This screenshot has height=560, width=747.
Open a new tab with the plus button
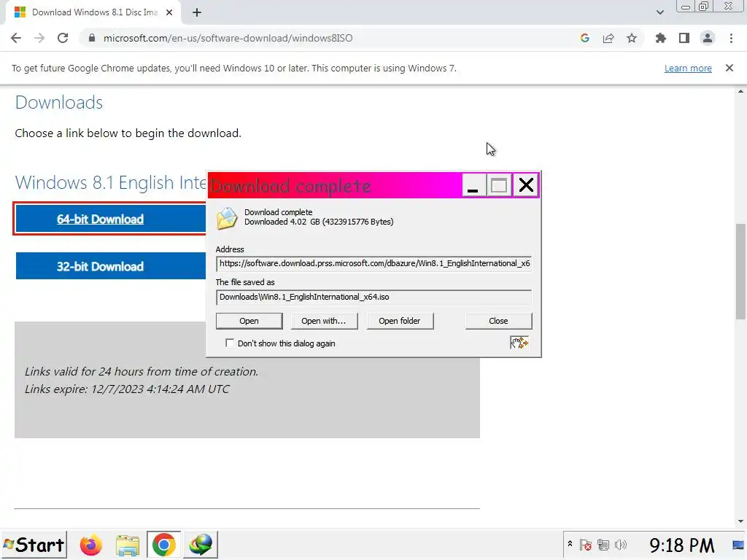(197, 12)
